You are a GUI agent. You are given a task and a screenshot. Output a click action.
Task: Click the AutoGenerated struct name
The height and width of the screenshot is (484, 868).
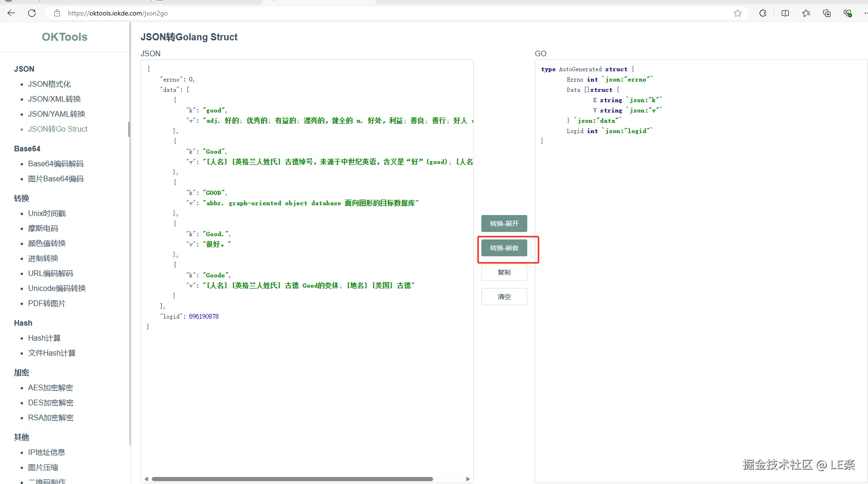pyautogui.click(x=580, y=69)
